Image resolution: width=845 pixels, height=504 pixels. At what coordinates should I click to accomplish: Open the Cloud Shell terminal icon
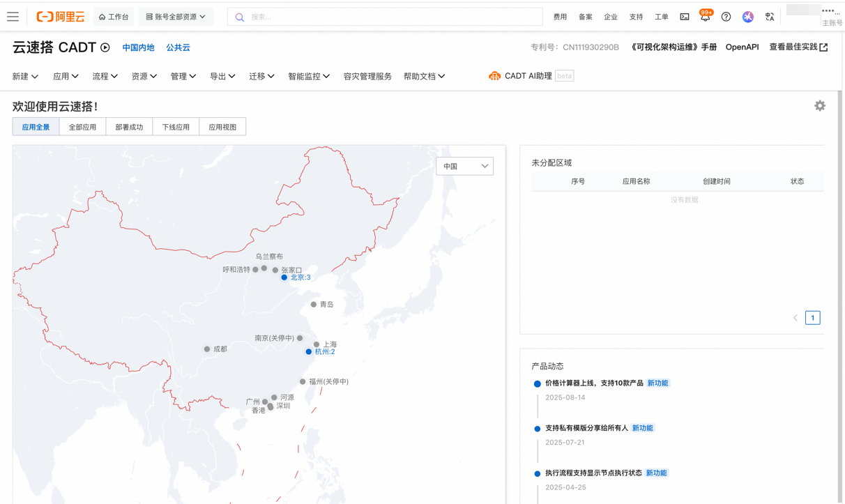[x=685, y=17]
